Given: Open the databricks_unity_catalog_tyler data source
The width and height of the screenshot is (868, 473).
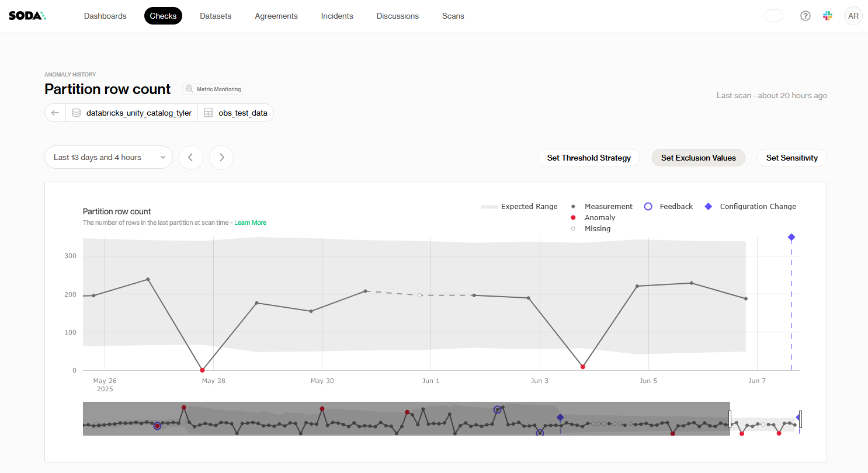Looking at the screenshot, I should [x=132, y=113].
